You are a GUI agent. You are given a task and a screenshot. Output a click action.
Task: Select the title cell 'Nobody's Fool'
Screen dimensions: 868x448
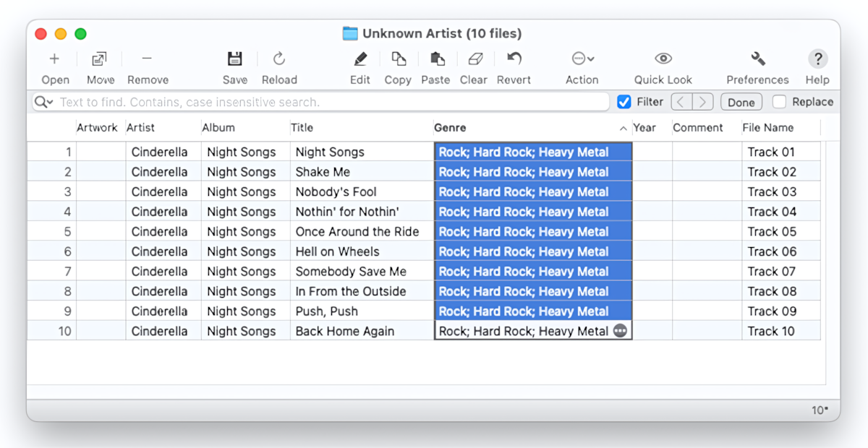[362, 191]
